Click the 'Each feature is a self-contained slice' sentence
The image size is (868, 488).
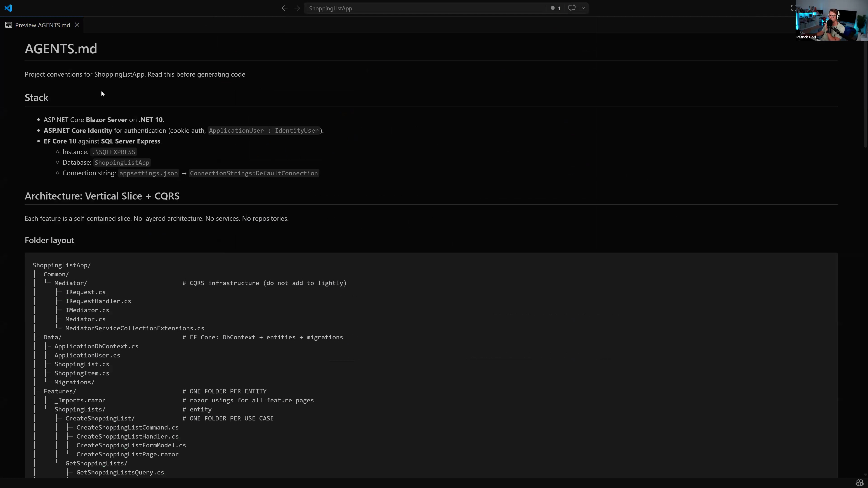pos(157,218)
